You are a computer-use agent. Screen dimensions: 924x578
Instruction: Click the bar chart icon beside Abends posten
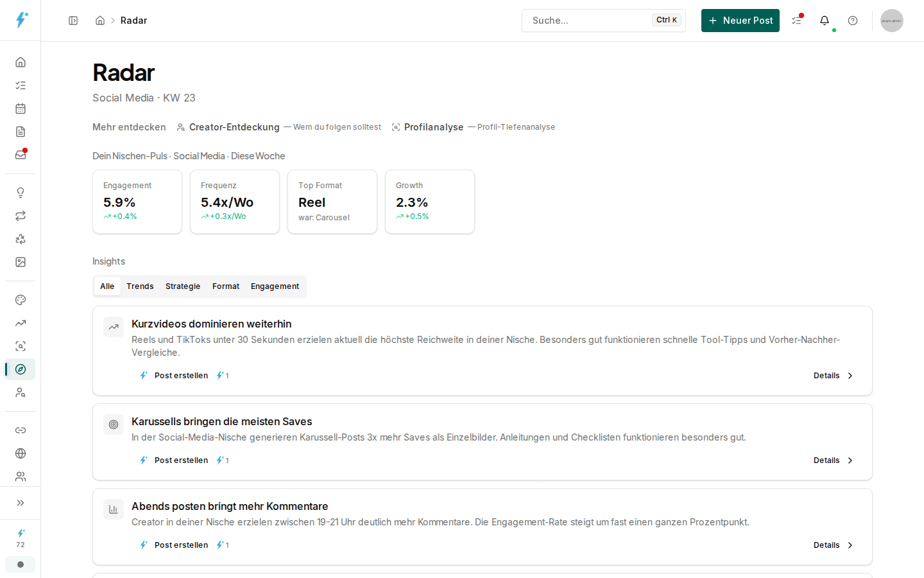[x=114, y=509]
